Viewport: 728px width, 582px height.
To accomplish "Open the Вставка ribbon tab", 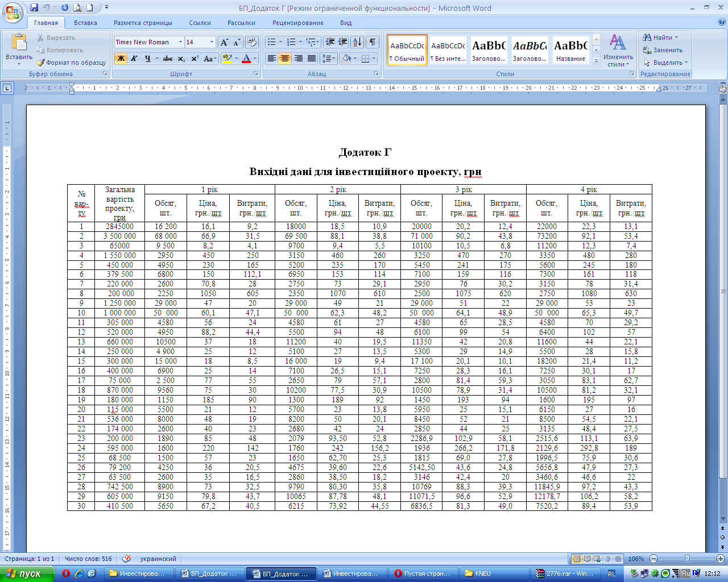I will pos(85,23).
